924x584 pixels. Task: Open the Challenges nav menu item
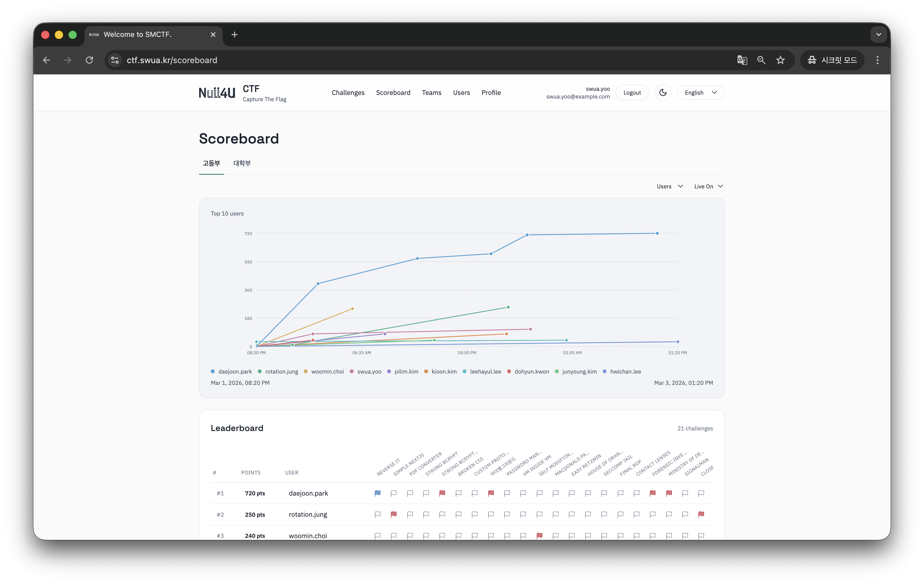(348, 93)
